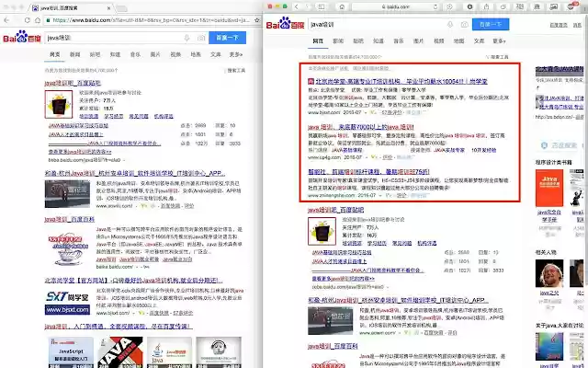Open home page in Safari toolbar

coord(342,6)
